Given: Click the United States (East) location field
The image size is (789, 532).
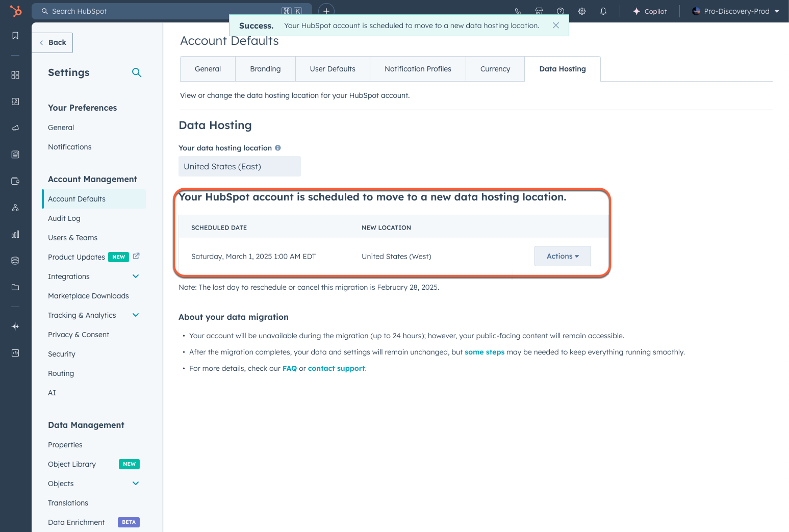Looking at the screenshot, I should (x=240, y=166).
